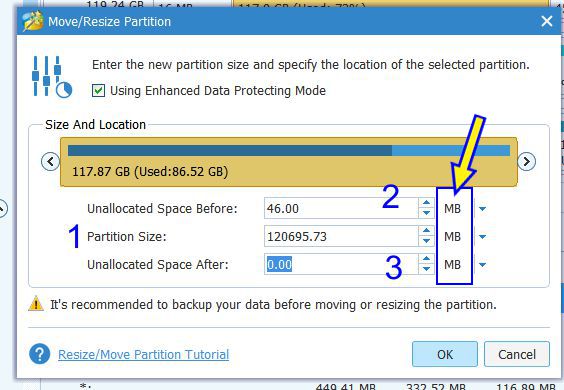This screenshot has height=390, width=564.
Task: Toggle Using Enhanced Data Protecting Mode checkbox
Action: click(98, 90)
